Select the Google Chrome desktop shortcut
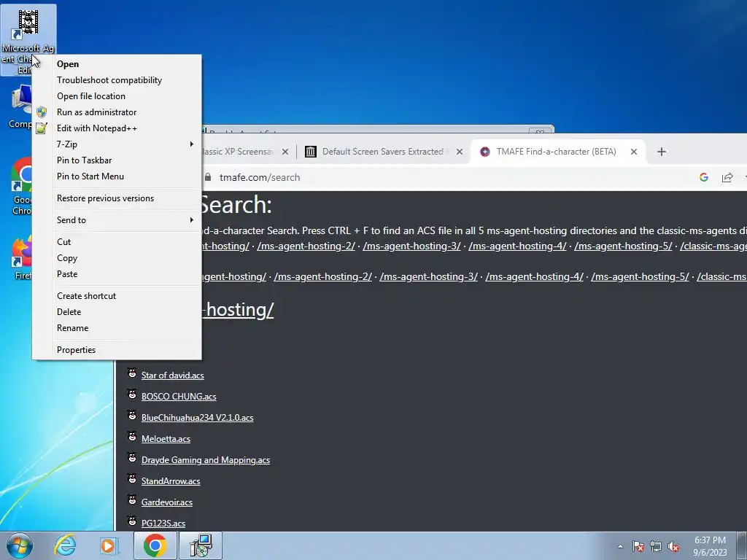The height and width of the screenshot is (560, 747). click(x=21, y=186)
